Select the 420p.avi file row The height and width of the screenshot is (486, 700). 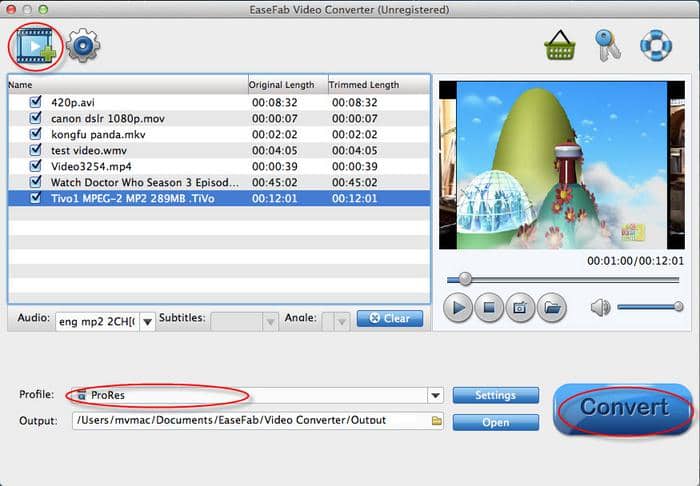pyautogui.click(x=219, y=102)
